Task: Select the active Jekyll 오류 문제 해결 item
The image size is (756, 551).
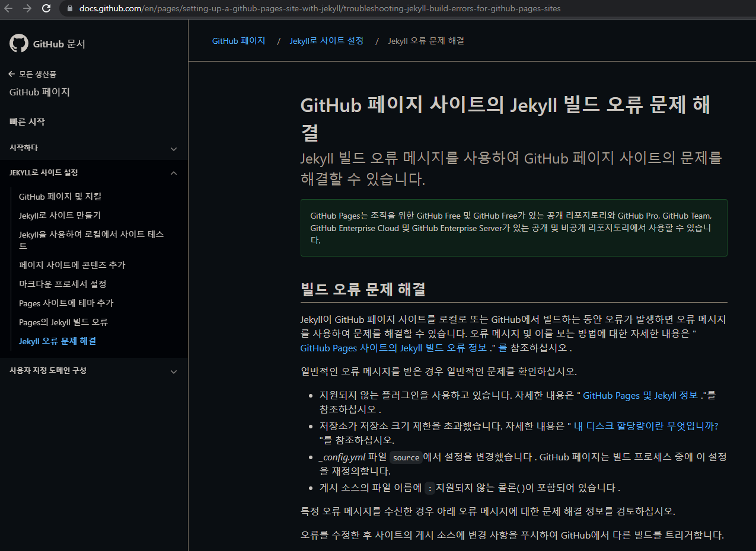Action: click(58, 341)
